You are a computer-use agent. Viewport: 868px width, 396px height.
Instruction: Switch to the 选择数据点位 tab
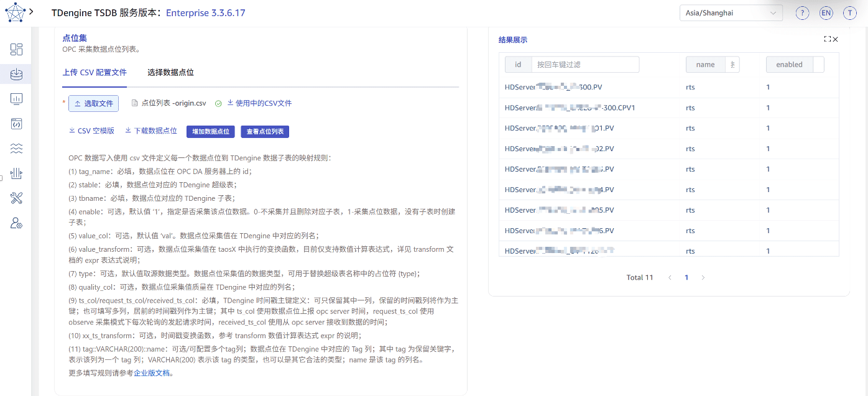click(170, 73)
